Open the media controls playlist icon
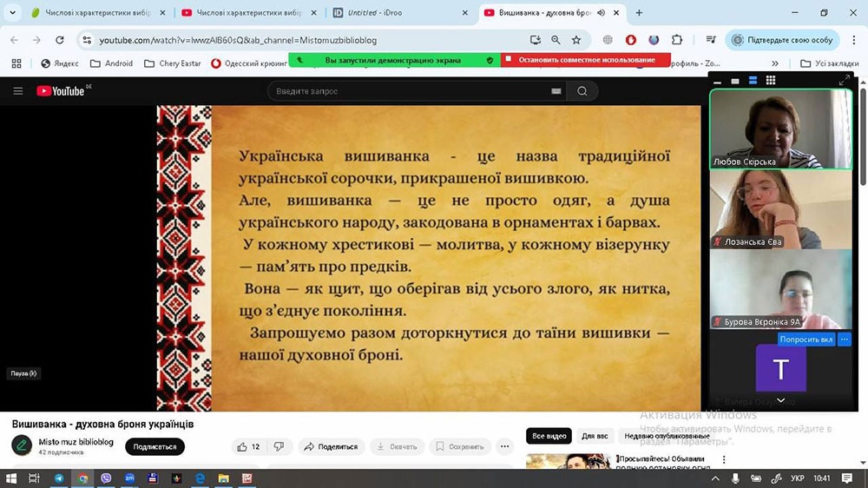 tap(711, 40)
